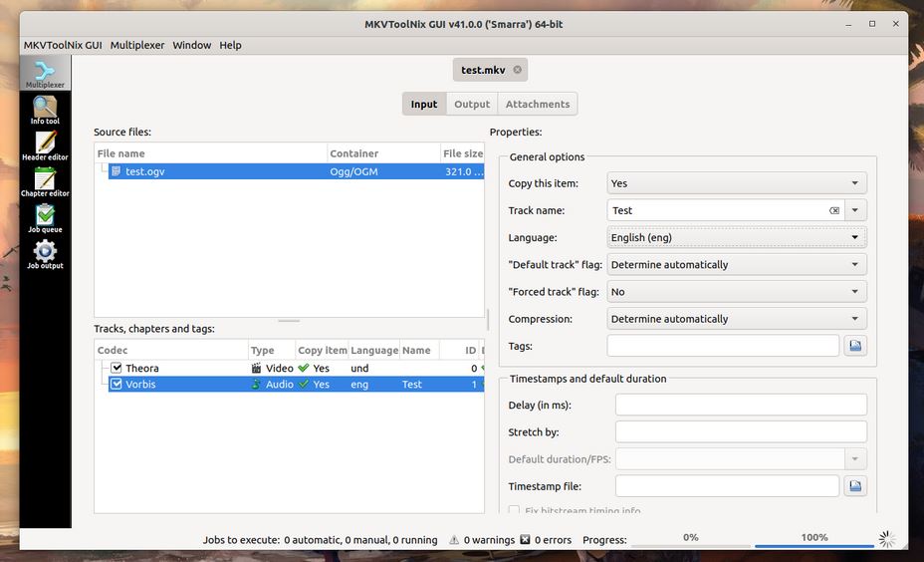This screenshot has height=562, width=924.
Task: Select the Vorbis audio track row
Action: tap(296, 384)
